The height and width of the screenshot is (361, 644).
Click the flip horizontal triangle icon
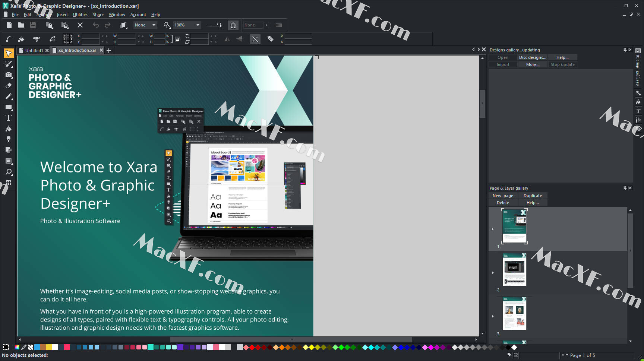[227, 39]
